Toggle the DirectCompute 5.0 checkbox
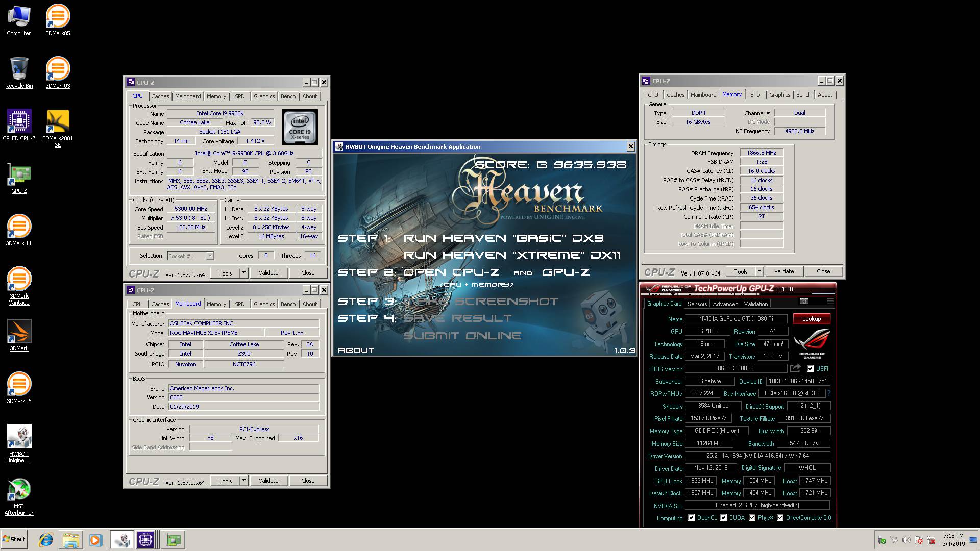This screenshot has height=551, width=980. coord(780,518)
